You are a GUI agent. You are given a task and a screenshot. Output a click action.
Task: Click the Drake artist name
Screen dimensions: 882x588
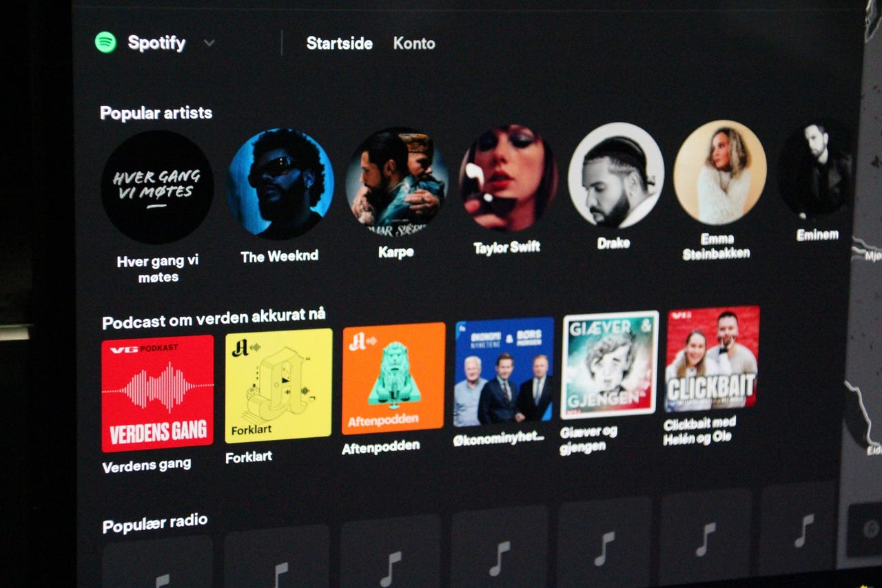click(613, 242)
